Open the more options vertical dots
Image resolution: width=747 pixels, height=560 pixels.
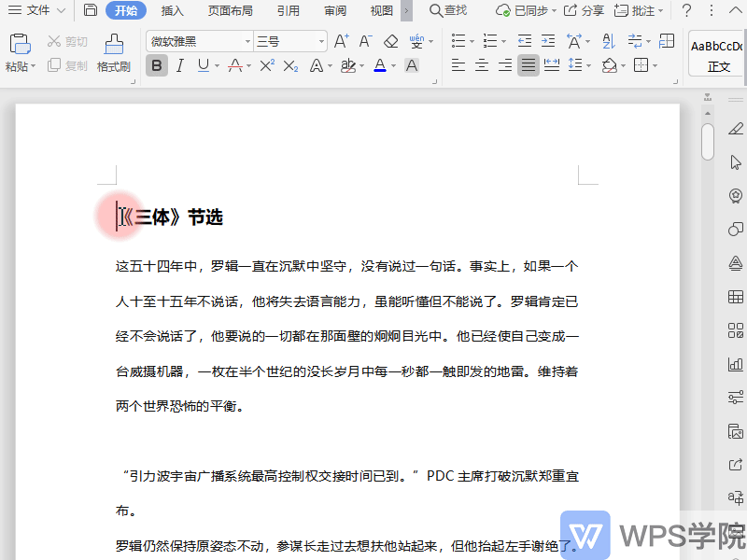click(712, 10)
